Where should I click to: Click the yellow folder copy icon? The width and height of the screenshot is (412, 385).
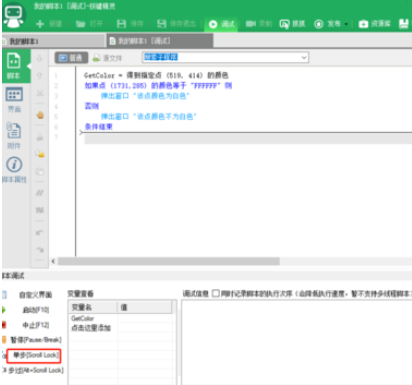[40, 154]
